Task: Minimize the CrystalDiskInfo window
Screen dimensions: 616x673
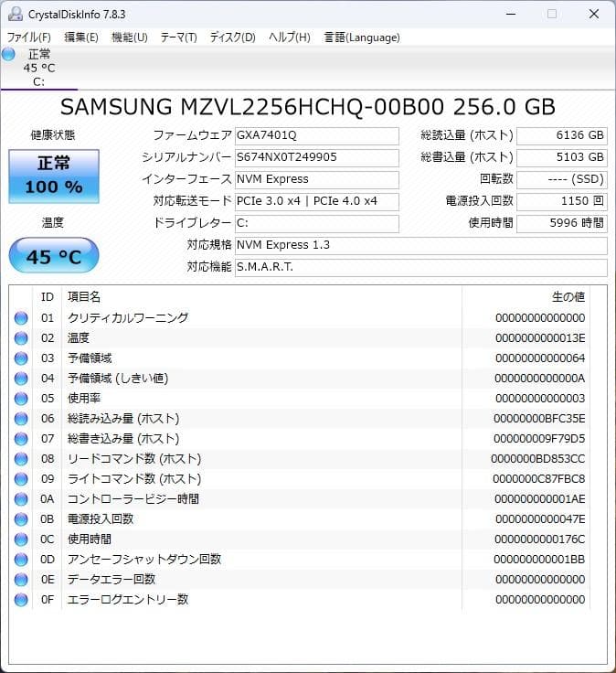Action: 511,14
